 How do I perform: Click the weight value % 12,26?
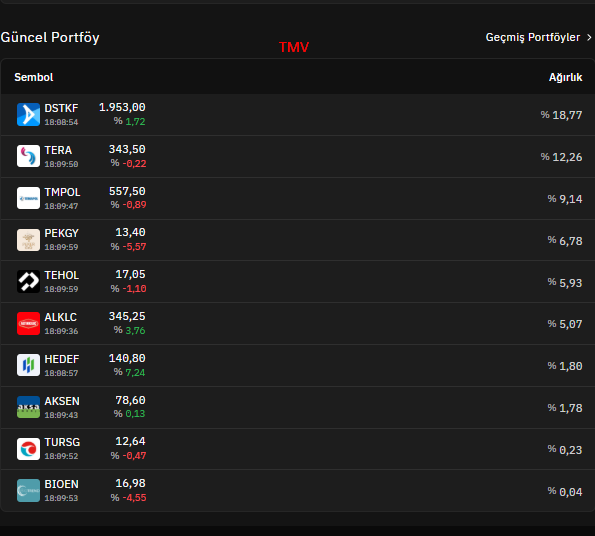coord(561,157)
